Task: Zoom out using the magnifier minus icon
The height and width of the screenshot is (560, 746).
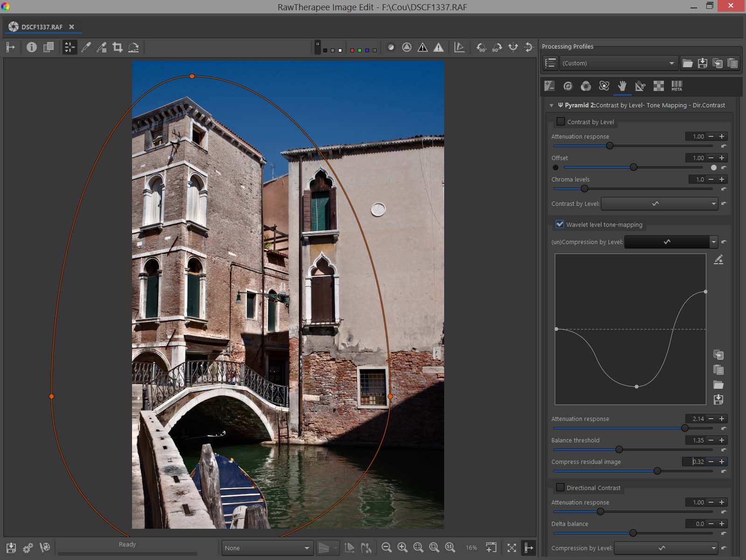Action: coord(386,547)
